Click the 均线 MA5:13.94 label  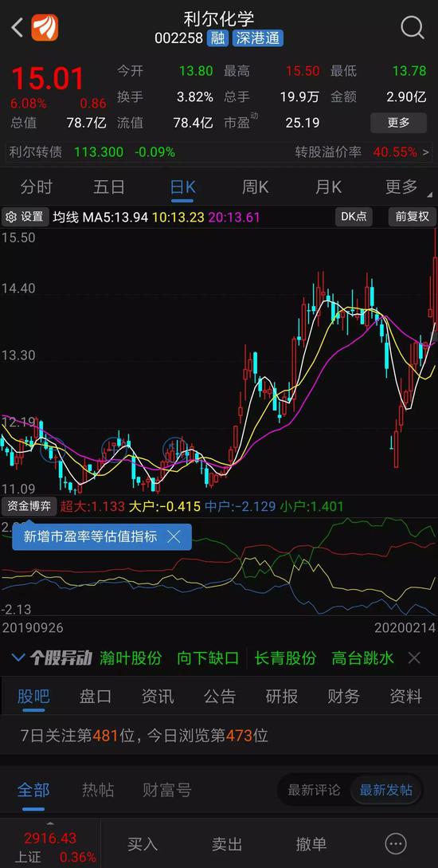100,218
